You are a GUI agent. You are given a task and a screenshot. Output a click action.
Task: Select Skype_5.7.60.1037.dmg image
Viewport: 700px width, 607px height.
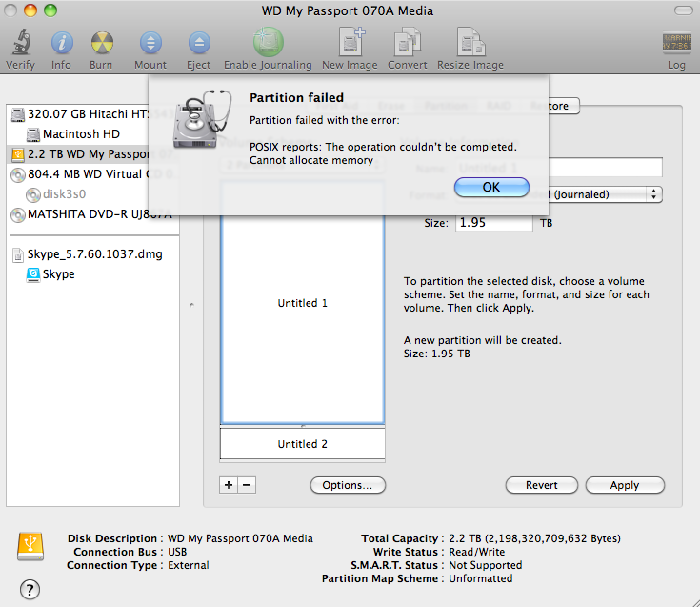click(93, 254)
